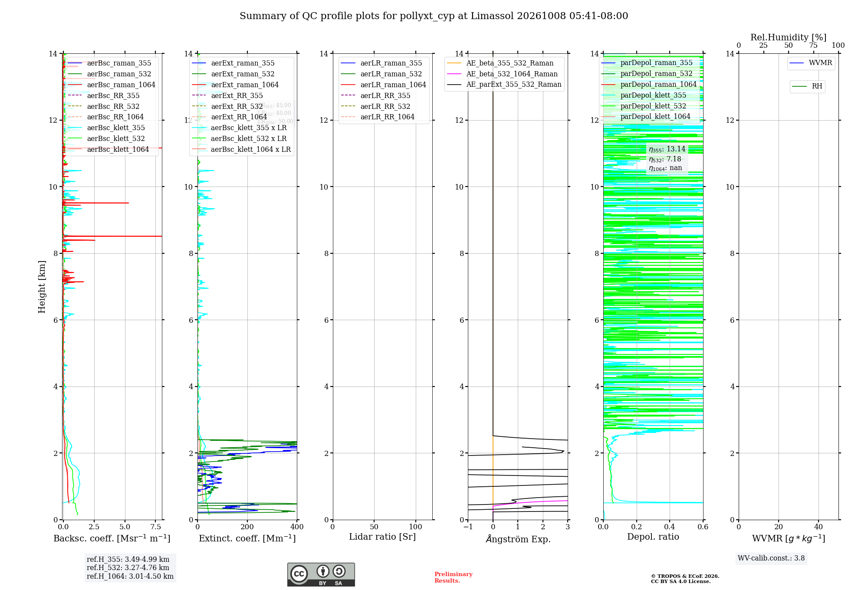The height and width of the screenshot is (590, 868).
Task: Click the Depol. ratio axis label
Action: (x=653, y=537)
